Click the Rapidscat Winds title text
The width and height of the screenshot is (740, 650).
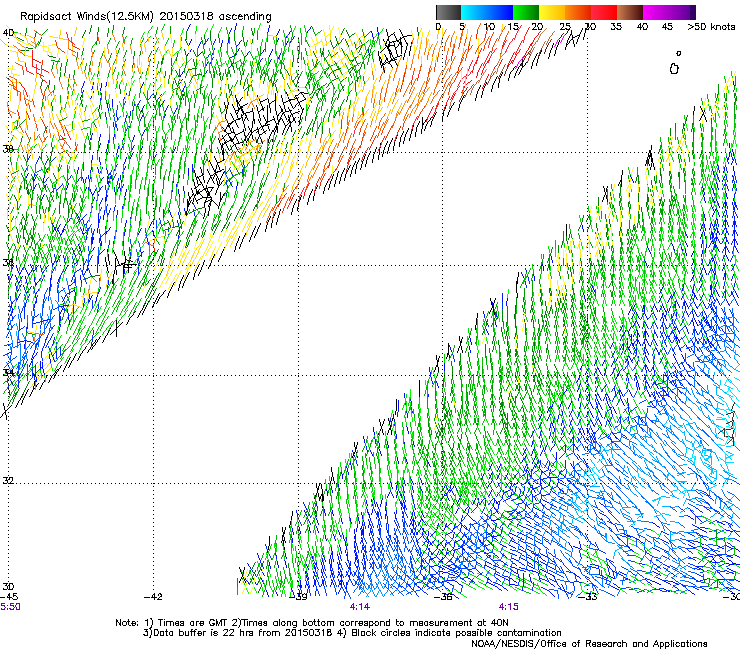145,17
